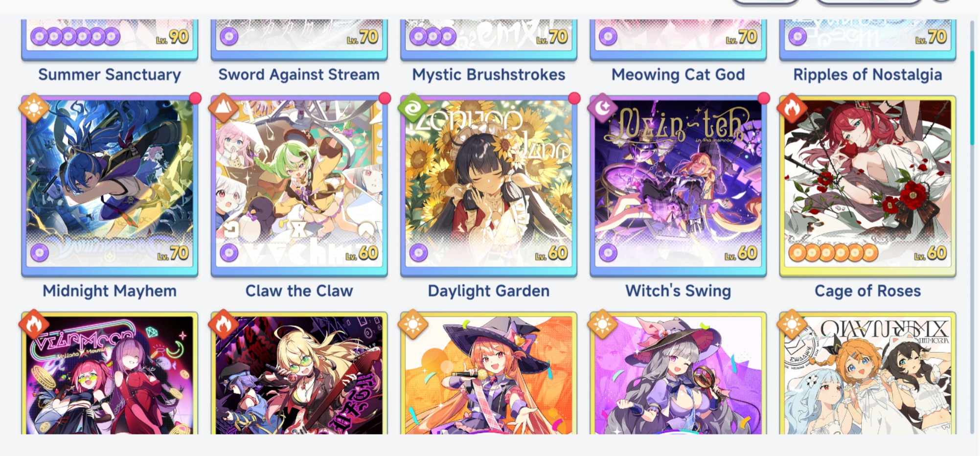Click the Meowing Cat God card label
Viewport: 980px width, 456px height.
click(678, 74)
